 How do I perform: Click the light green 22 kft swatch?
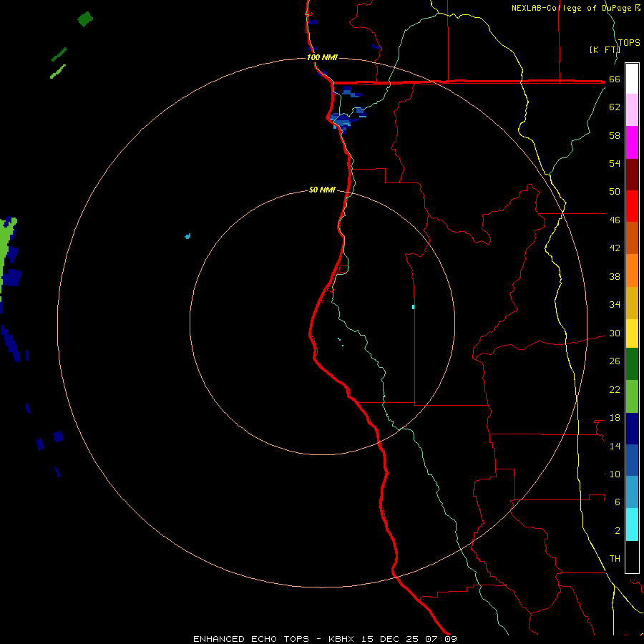(x=632, y=396)
